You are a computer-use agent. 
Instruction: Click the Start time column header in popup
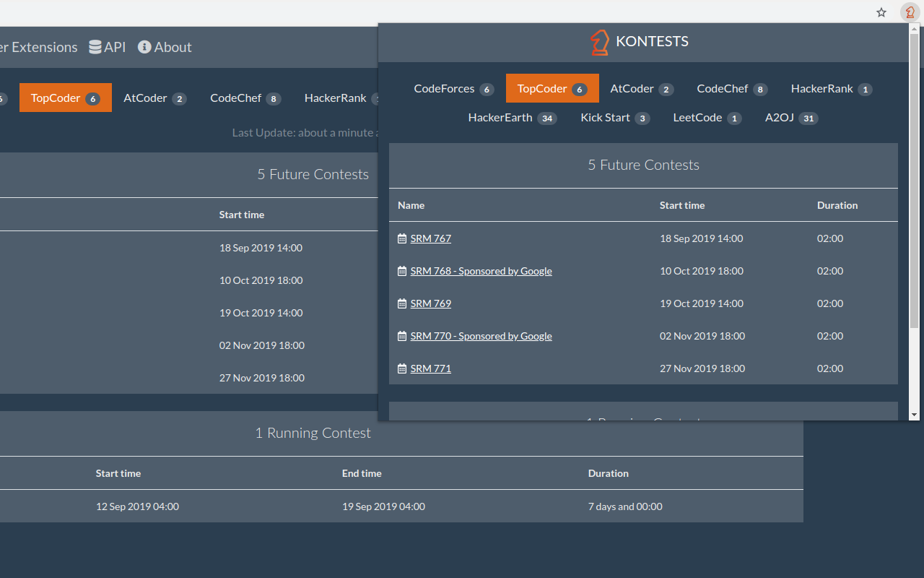[682, 205]
